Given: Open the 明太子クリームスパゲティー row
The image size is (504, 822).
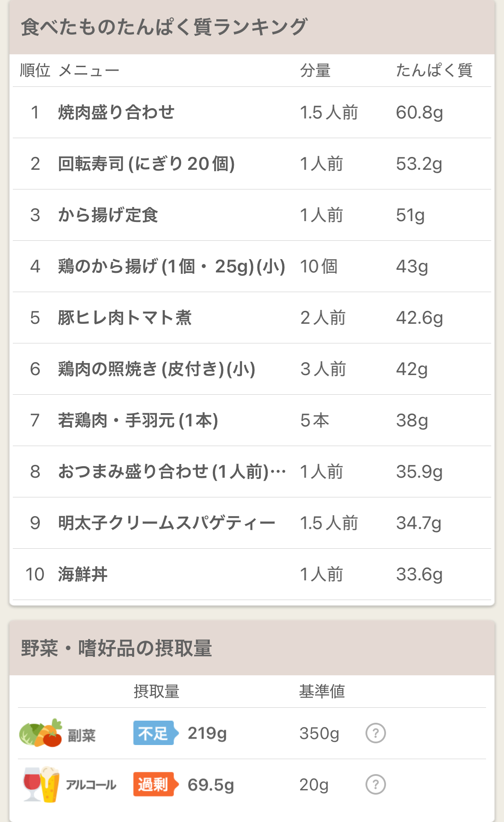Looking at the screenshot, I should coord(252,523).
